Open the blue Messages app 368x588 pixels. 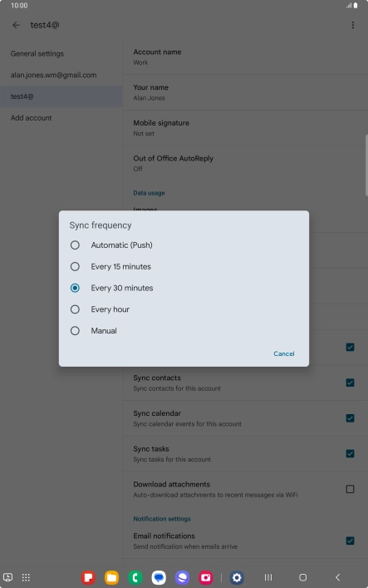159,577
